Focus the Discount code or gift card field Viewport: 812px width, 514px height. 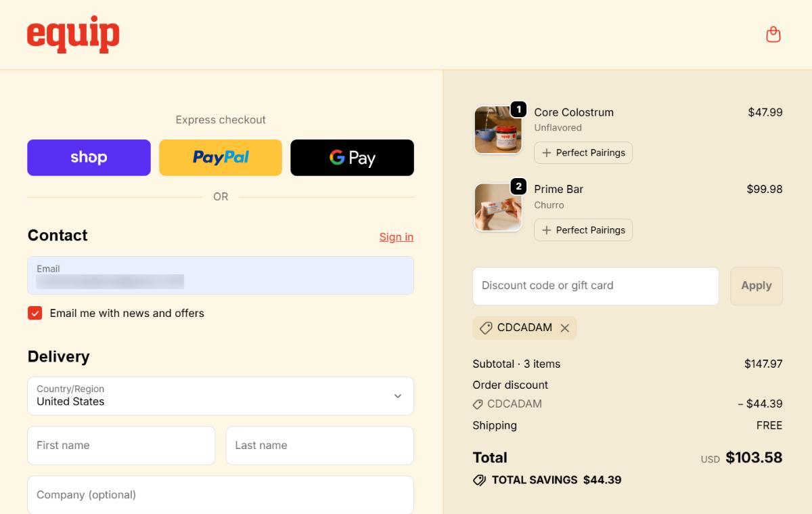coord(595,286)
